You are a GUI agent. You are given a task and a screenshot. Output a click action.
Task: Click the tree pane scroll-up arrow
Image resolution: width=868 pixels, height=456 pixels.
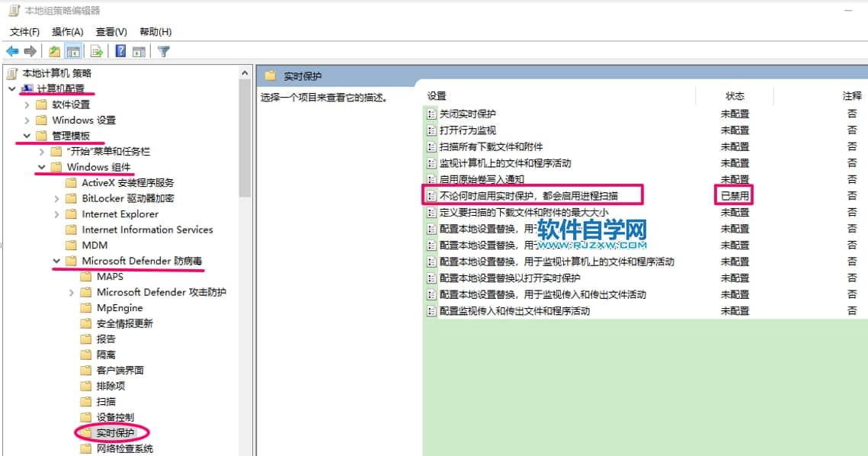(x=245, y=73)
